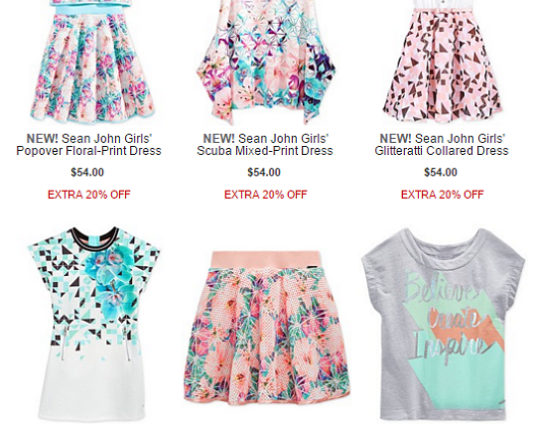536x424 pixels.
Task: Click the NEW! label on Scuba Mixed-Print Dress
Action: tap(219, 138)
